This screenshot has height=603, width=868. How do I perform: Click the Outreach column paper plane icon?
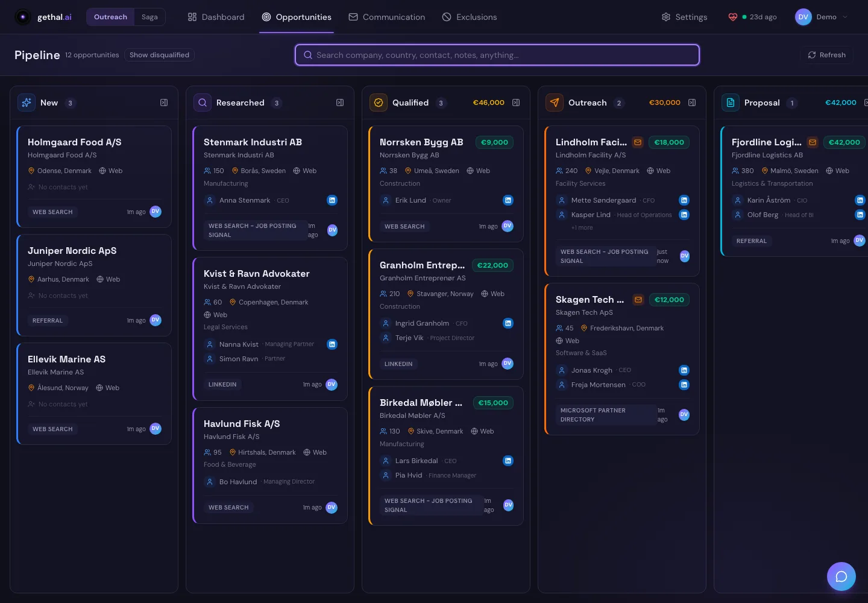tap(555, 103)
